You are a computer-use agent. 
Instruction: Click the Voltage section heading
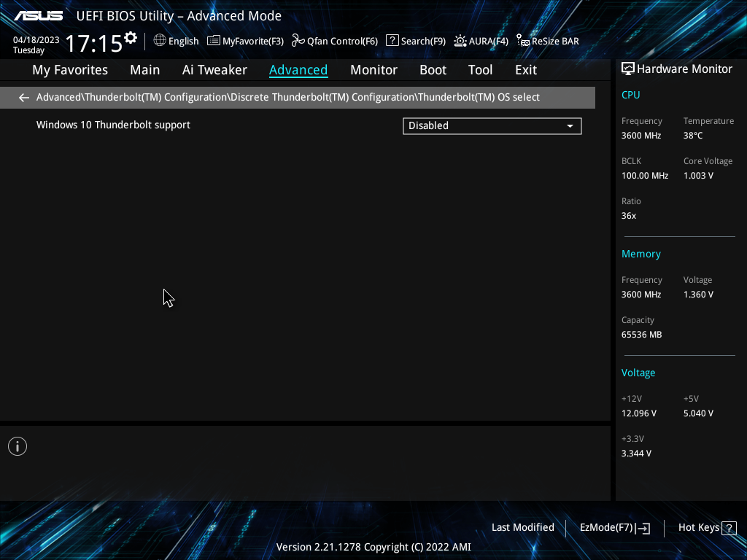tap(638, 373)
